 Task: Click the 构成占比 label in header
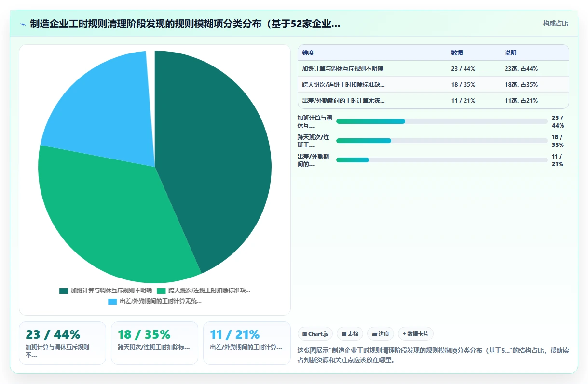pos(556,23)
